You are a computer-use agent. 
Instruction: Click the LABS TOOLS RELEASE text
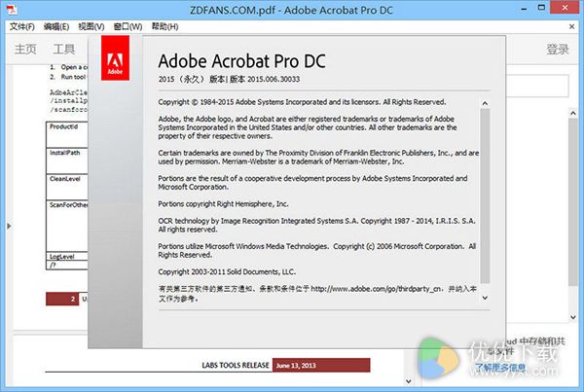[x=236, y=365]
